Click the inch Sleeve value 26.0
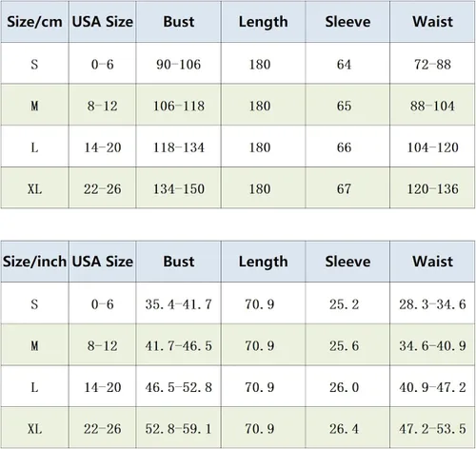Image resolution: width=476 pixels, height=449 pixels. 345,387
